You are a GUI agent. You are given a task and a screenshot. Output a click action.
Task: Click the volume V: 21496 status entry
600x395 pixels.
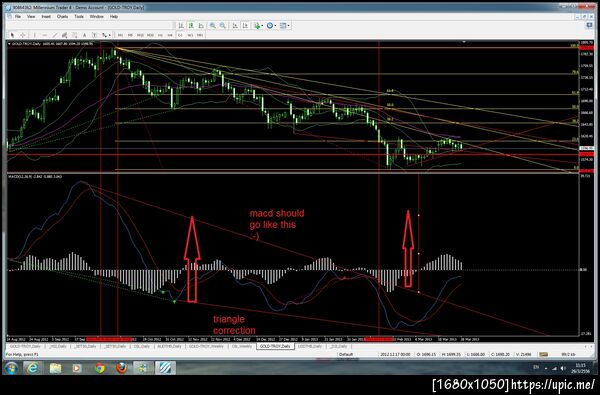pos(523,354)
